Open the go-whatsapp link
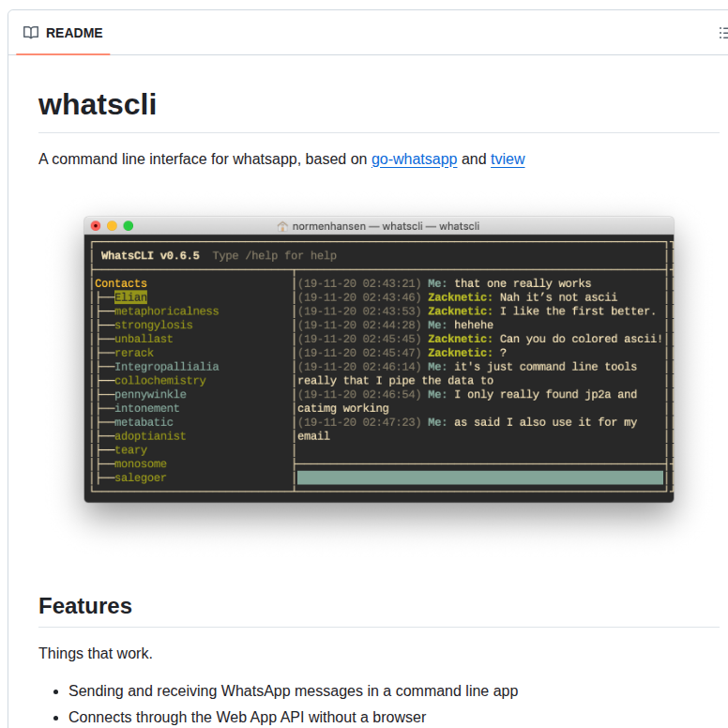Image resolution: width=728 pixels, height=728 pixels. coord(414,159)
